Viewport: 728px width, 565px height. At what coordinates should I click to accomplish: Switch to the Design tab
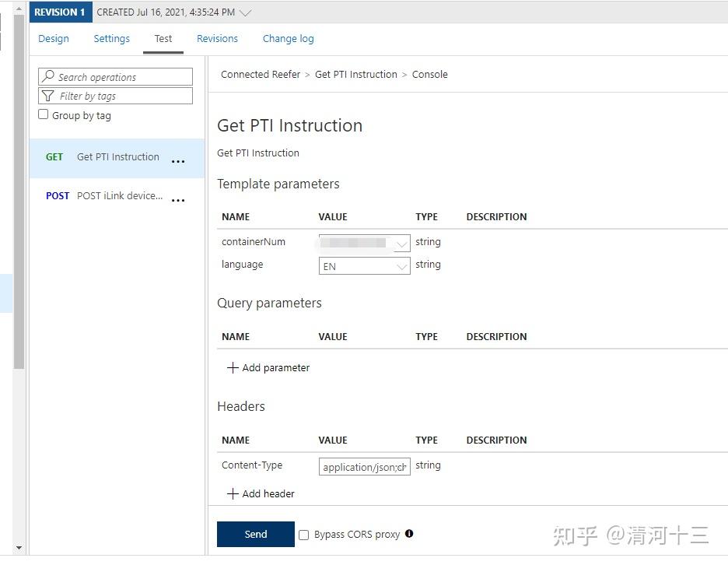click(53, 38)
